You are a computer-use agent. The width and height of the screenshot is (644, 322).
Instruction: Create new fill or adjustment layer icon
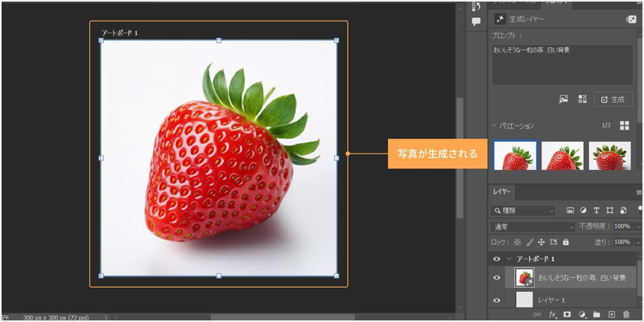point(582,314)
